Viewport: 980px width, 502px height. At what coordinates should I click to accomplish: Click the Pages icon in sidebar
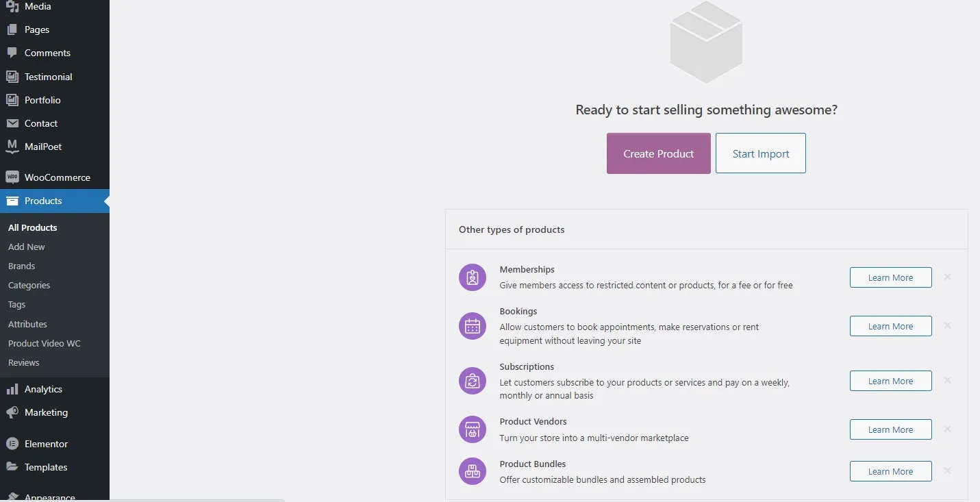coord(12,29)
